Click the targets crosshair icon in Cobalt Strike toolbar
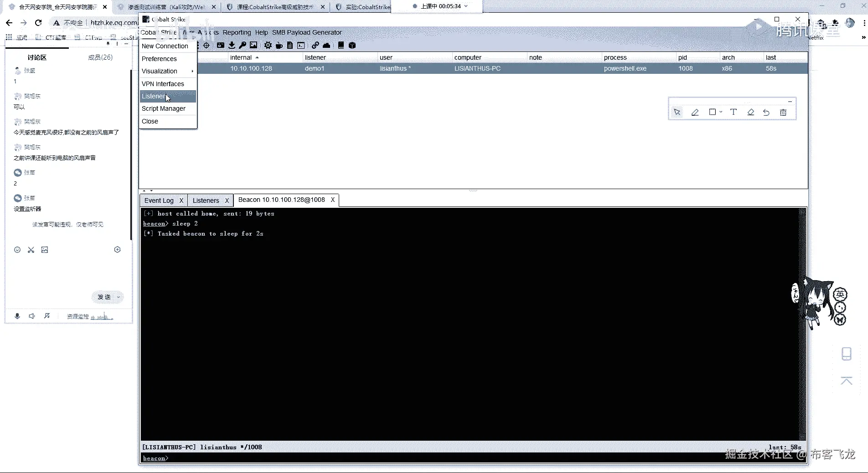The height and width of the screenshot is (473, 868). click(x=206, y=45)
